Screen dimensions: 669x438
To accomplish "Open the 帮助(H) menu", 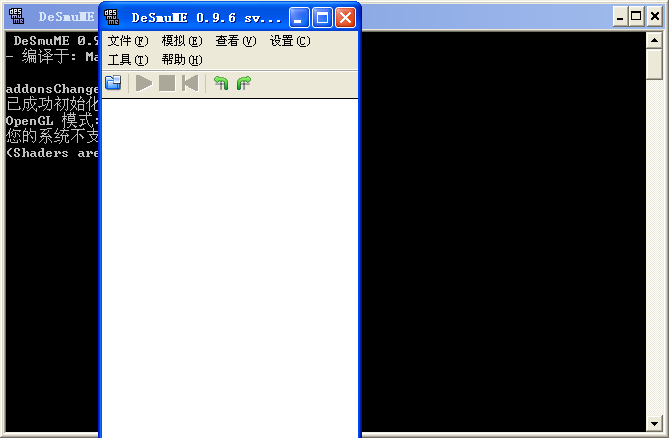I will tap(182, 60).
